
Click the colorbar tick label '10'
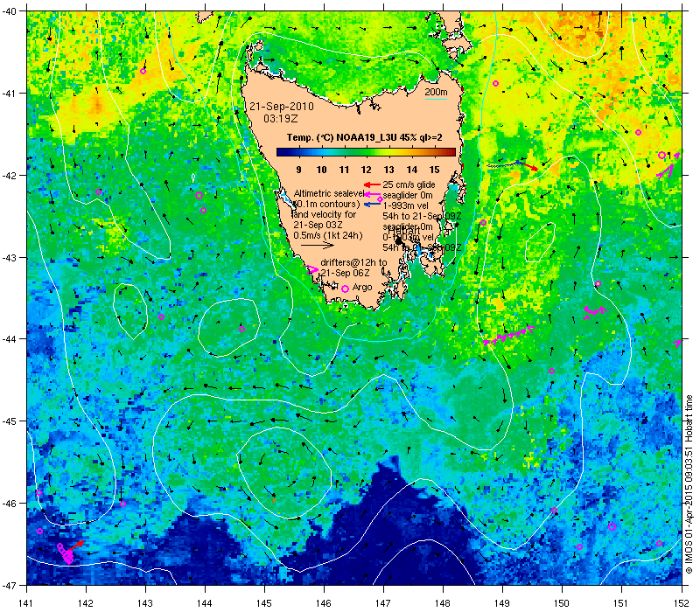click(321, 170)
